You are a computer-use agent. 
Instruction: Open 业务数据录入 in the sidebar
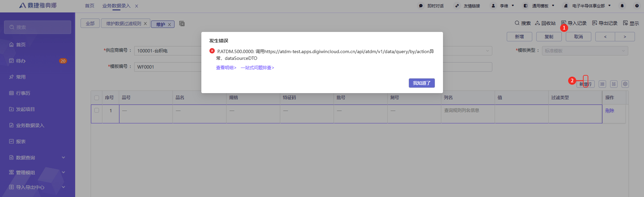[30, 125]
